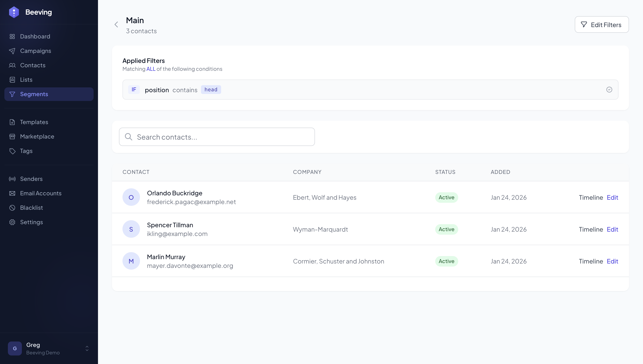The image size is (643, 364).
Task: Click the Search contacts input field
Action: click(x=217, y=137)
